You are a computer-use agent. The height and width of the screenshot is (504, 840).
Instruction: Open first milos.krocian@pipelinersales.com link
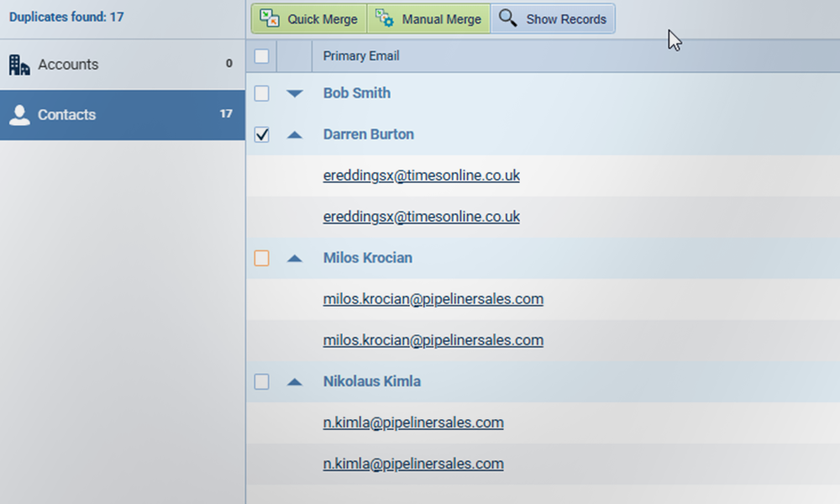(433, 299)
